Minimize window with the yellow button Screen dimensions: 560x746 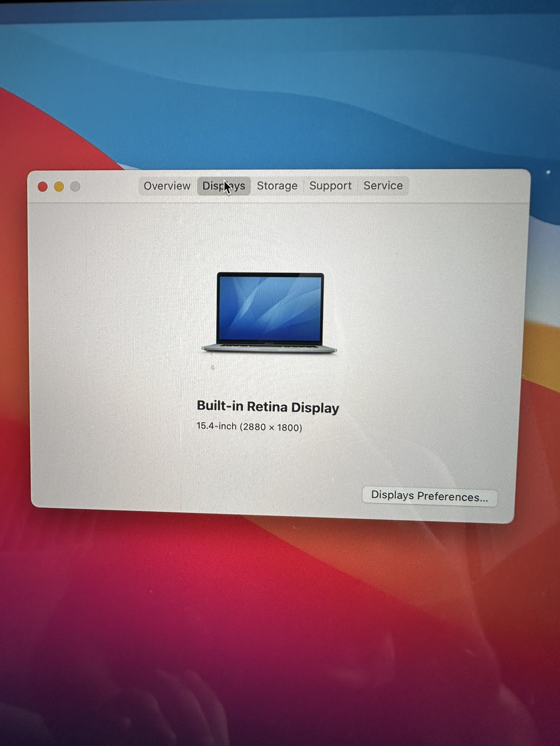pyautogui.click(x=59, y=186)
